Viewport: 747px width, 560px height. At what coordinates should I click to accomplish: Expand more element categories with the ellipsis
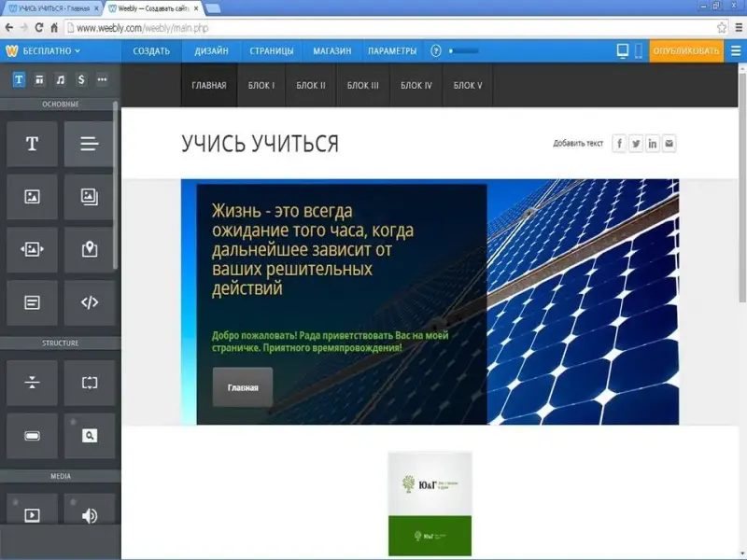pos(102,79)
